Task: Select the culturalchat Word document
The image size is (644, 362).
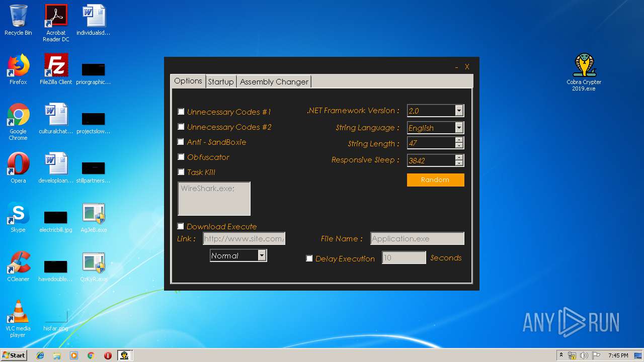Action: click(x=56, y=119)
